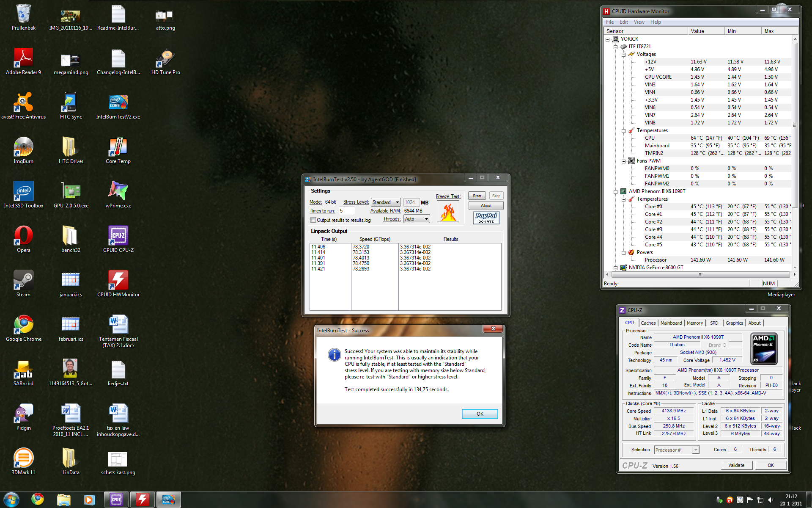
Task: Click Validate button in CPU-Z
Action: [x=736, y=465]
